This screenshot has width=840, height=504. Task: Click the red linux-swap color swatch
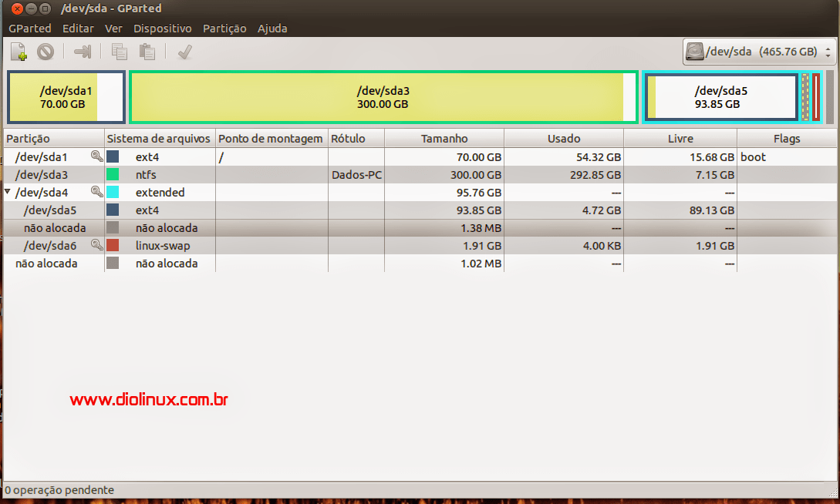113,246
